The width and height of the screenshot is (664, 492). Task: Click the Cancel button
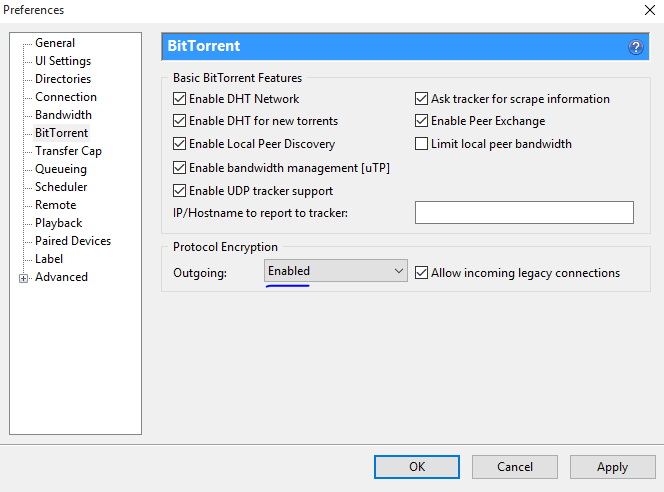pyautogui.click(x=515, y=467)
